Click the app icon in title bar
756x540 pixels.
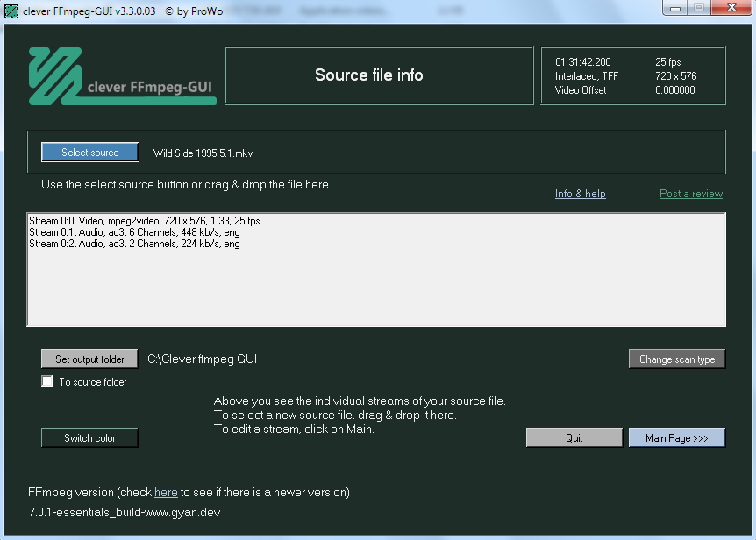pyautogui.click(x=11, y=11)
